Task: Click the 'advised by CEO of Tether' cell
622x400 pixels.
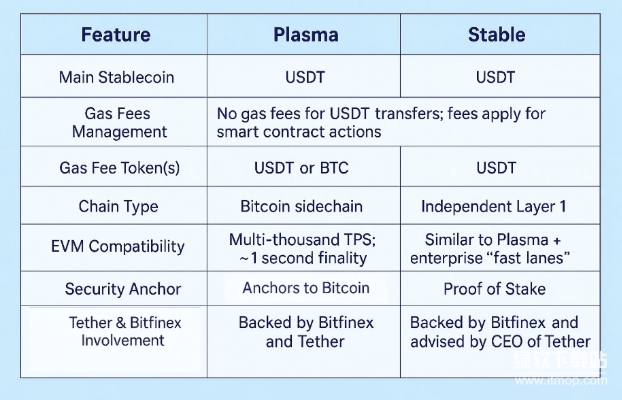Action: [x=501, y=342]
